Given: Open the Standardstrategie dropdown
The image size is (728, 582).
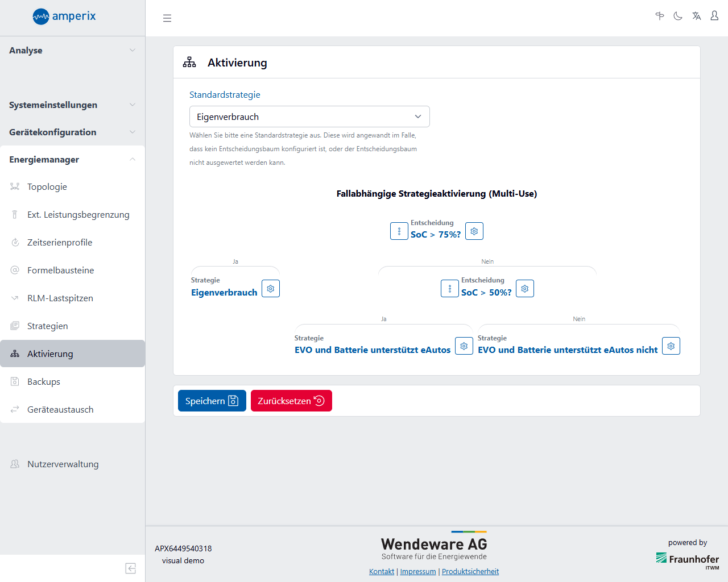Looking at the screenshot, I should 309,117.
